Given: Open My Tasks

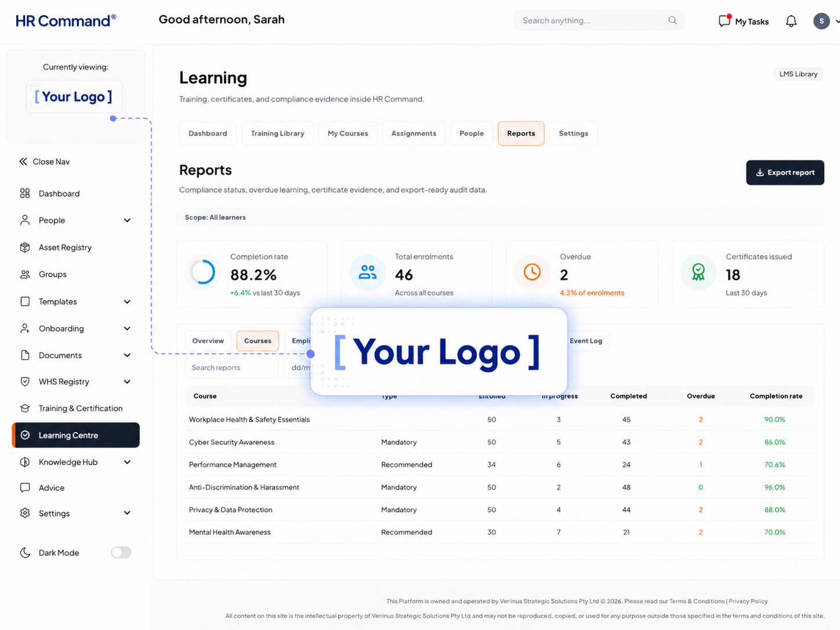Looking at the screenshot, I should point(744,21).
